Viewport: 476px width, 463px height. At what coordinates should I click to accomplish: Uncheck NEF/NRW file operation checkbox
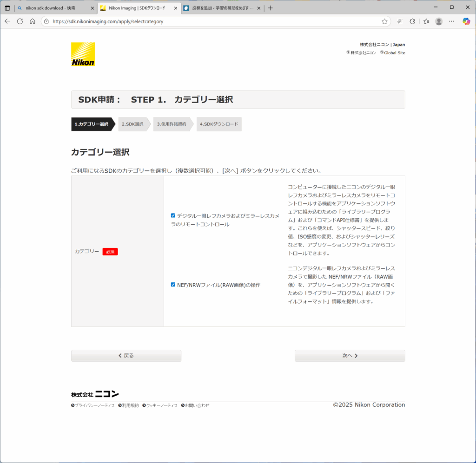click(173, 285)
